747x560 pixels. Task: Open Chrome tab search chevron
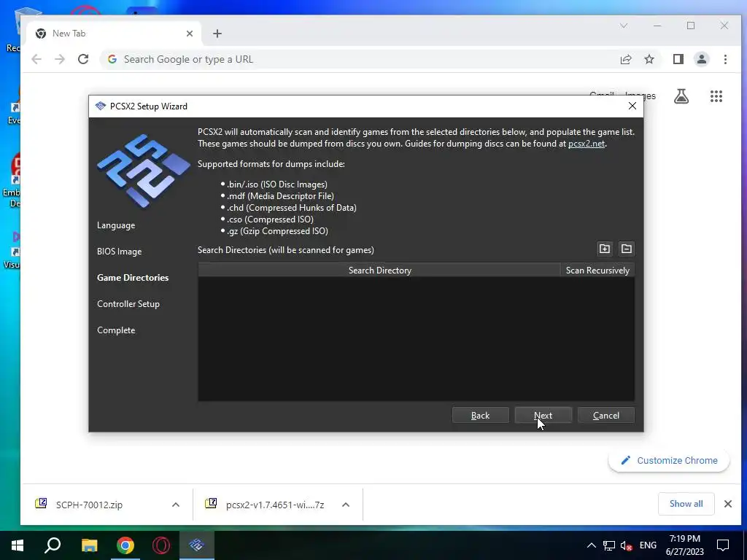click(x=624, y=26)
